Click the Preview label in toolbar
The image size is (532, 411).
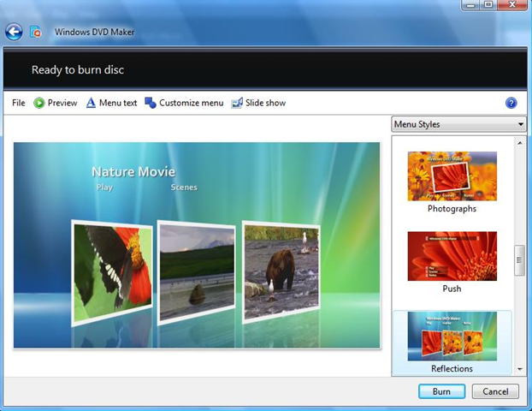pos(62,103)
